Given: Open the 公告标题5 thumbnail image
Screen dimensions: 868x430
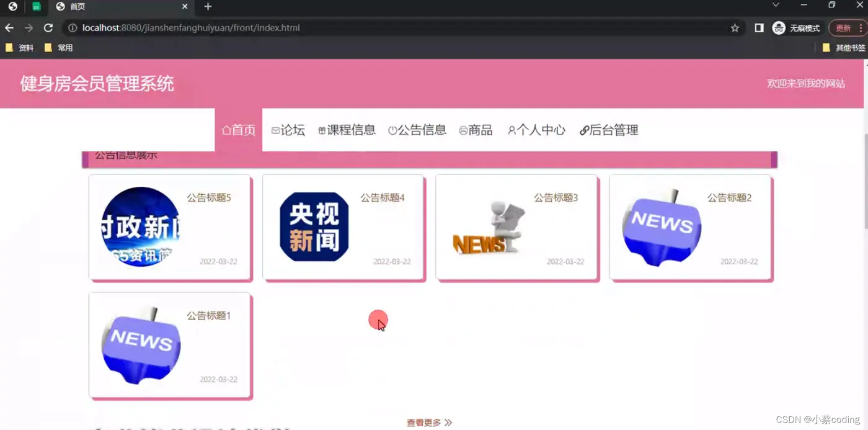Looking at the screenshot, I should (x=141, y=227).
